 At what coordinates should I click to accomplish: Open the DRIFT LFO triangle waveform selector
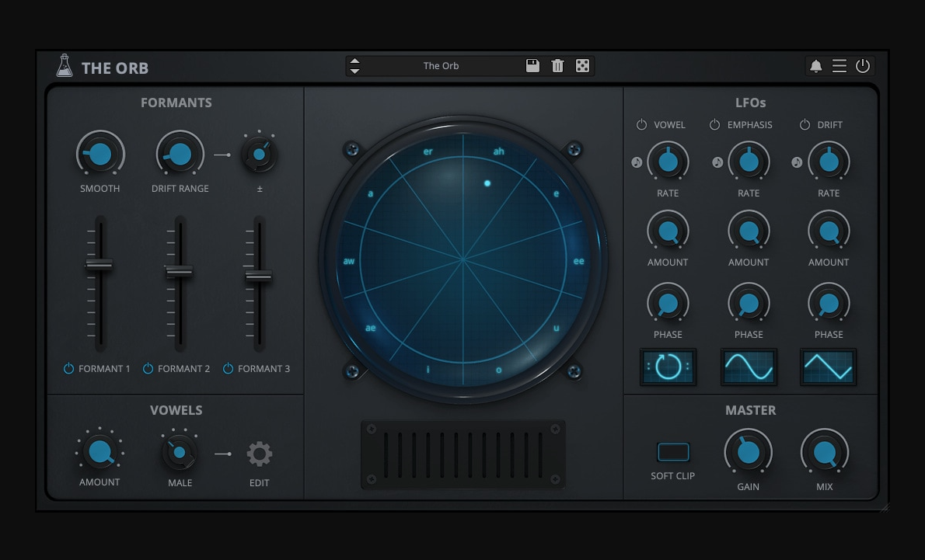(x=829, y=367)
